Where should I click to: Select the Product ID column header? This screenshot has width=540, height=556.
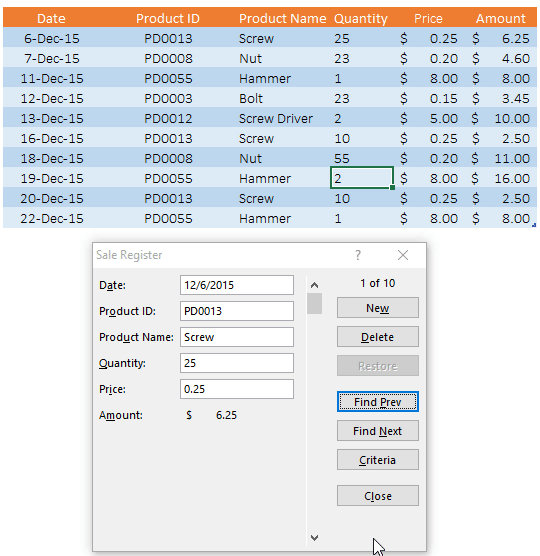[x=168, y=18]
